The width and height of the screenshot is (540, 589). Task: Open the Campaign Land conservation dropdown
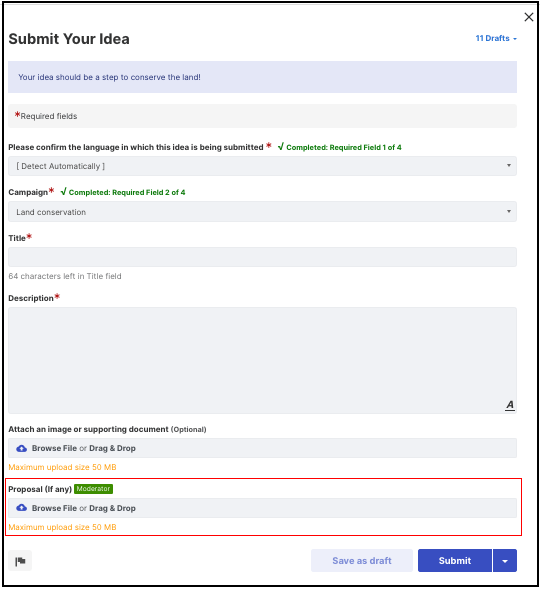[x=262, y=212]
